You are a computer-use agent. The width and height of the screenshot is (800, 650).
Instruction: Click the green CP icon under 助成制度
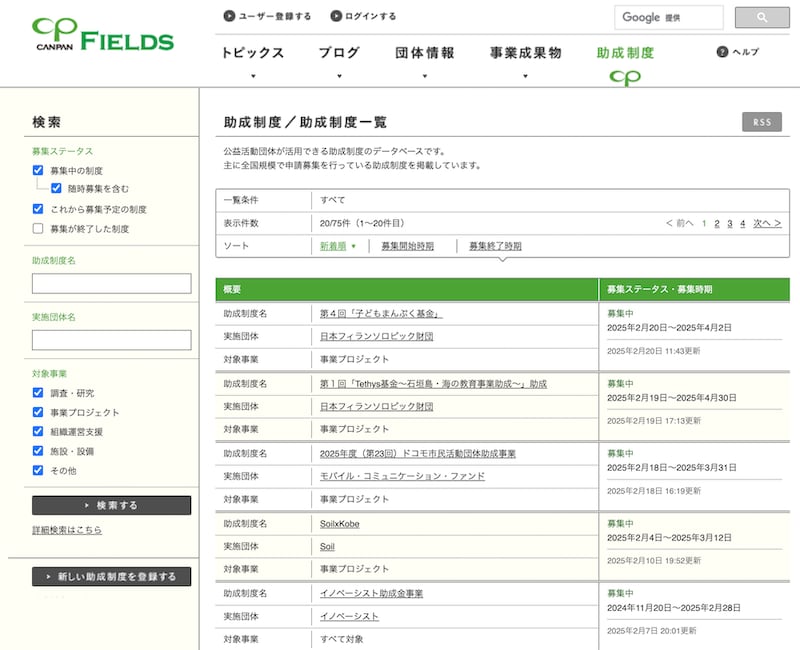tap(625, 78)
